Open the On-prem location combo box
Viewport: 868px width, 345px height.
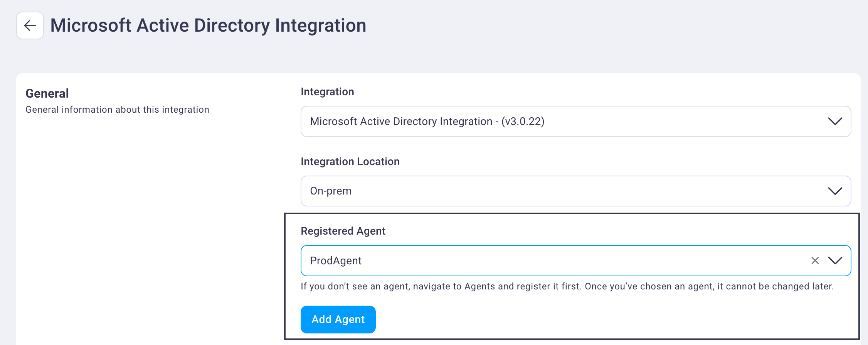pyautogui.click(x=576, y=191)
